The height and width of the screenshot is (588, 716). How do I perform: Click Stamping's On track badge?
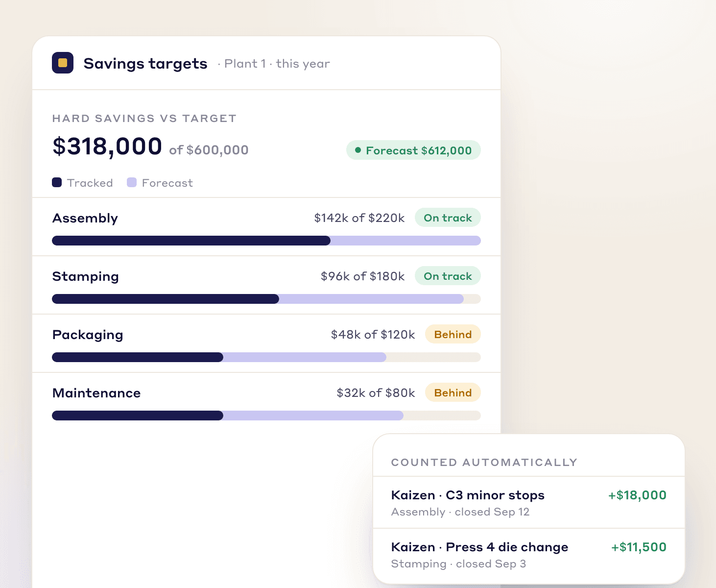[448, 276]
